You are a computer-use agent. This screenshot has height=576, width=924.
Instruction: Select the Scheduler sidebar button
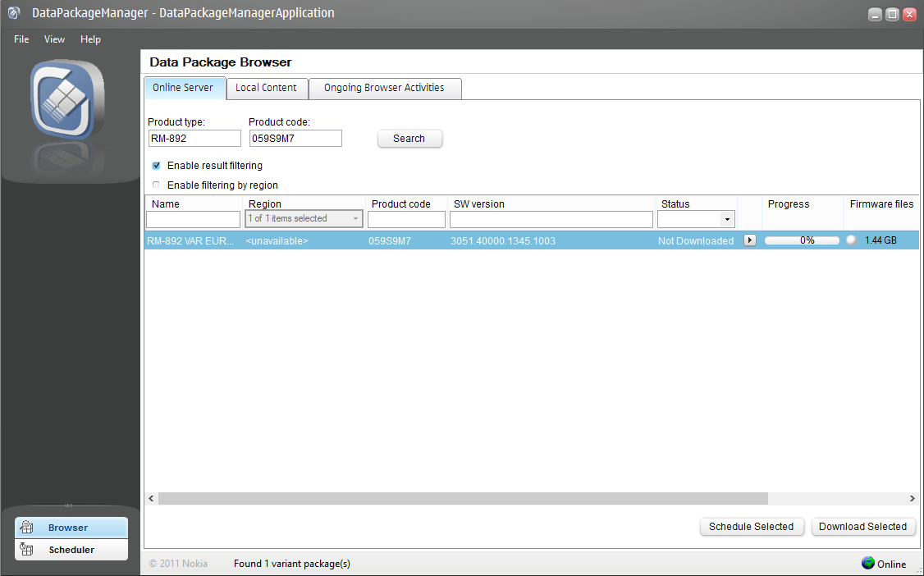(x=71, y=550)
